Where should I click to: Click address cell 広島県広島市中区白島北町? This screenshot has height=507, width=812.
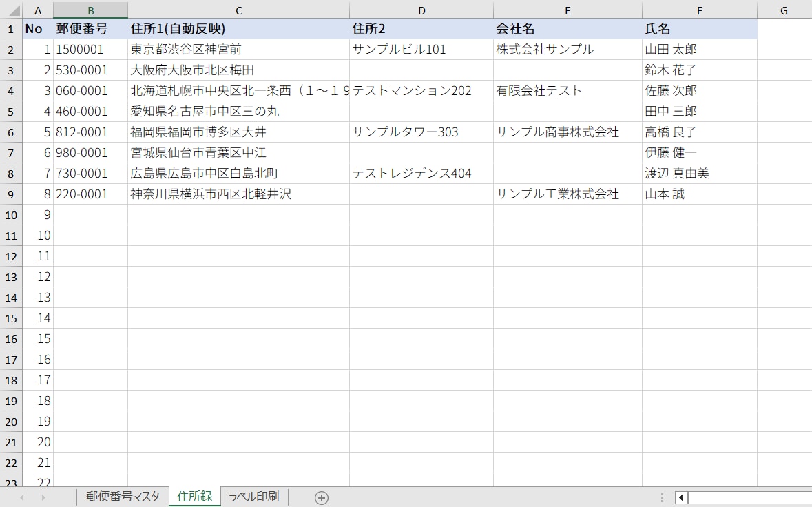239,174
